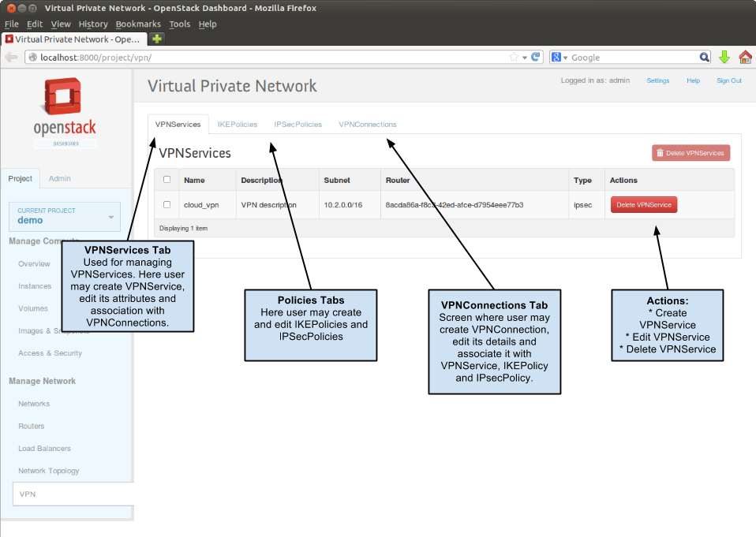
Task: Open the Bookmarks menu
Action: (138, 24)
